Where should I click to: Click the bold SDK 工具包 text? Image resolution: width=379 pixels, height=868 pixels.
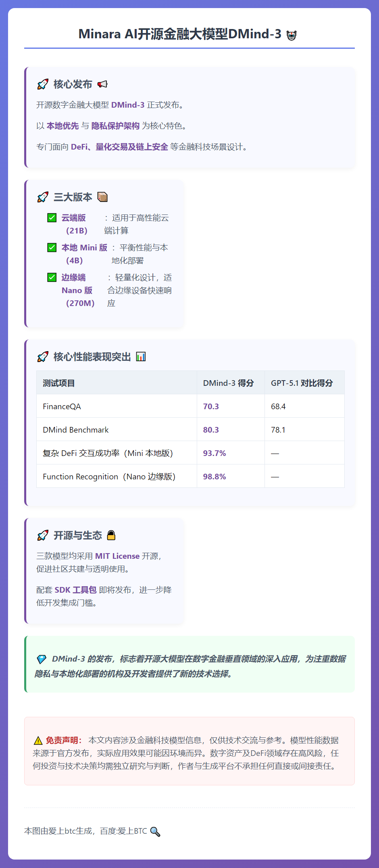click(75, 590)
